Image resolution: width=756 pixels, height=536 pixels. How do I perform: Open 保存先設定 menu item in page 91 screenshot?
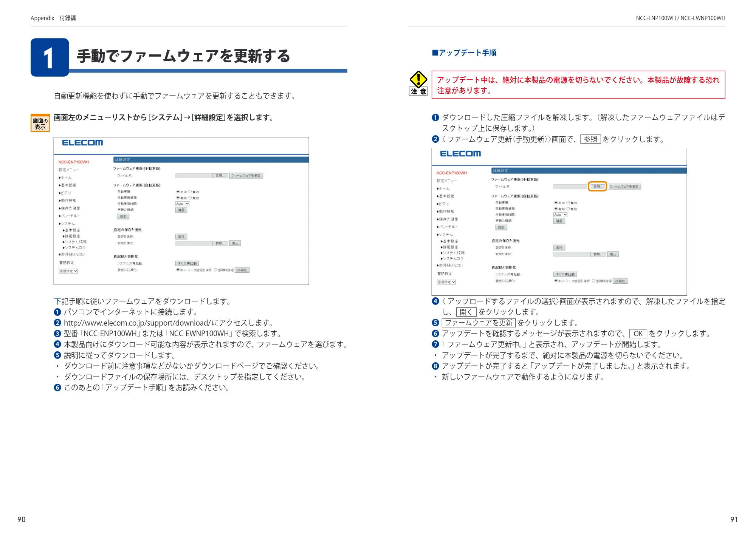tap(448, 219)
